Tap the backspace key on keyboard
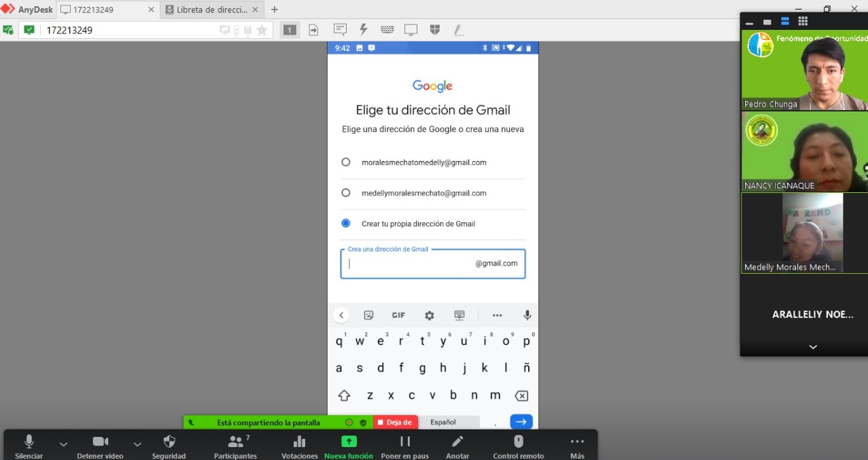The image size is (868, 460). coord(521,395)
